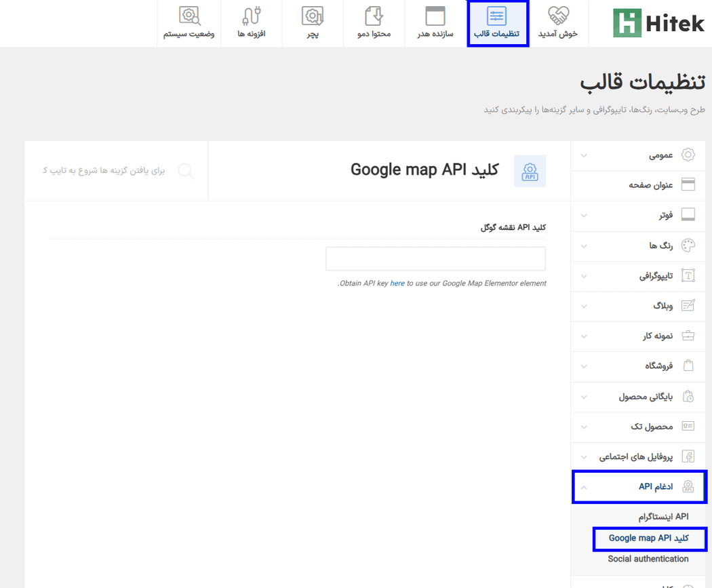Open the Social authentication submenu item
Image resolution: width=712 pixels, height=588 pixels.
648,559
